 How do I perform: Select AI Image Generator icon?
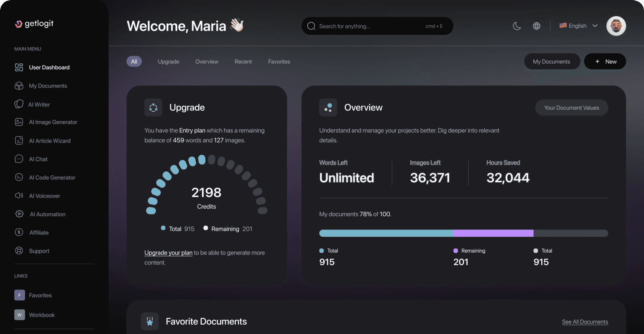tap(19, 122)
